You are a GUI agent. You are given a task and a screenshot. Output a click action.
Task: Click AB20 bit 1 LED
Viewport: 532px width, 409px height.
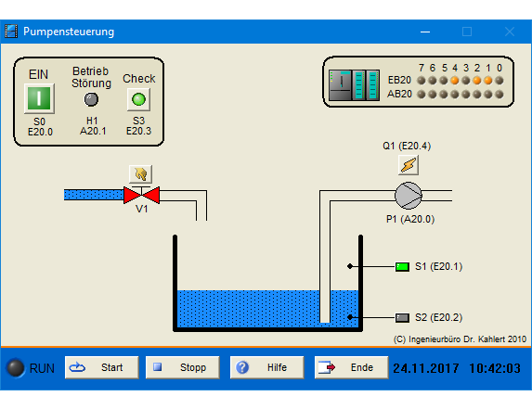487,95
